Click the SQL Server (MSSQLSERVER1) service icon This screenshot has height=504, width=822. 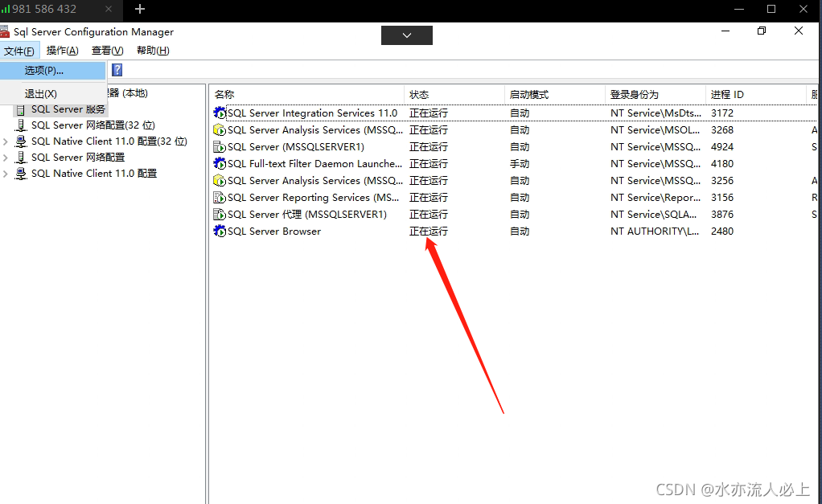[220, 146]
